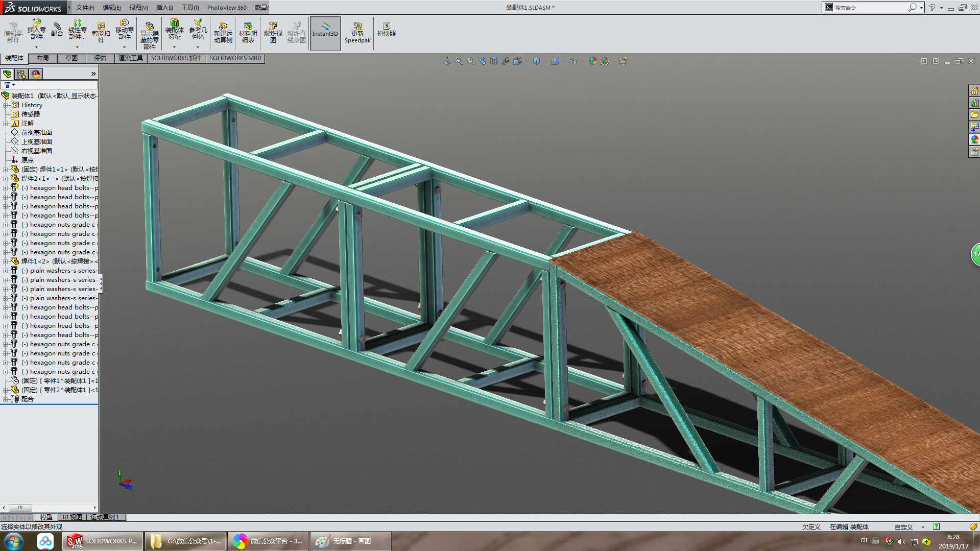Click the section view icon in view toolbar
Screen dimensions: 980x551
pos(493,61)
